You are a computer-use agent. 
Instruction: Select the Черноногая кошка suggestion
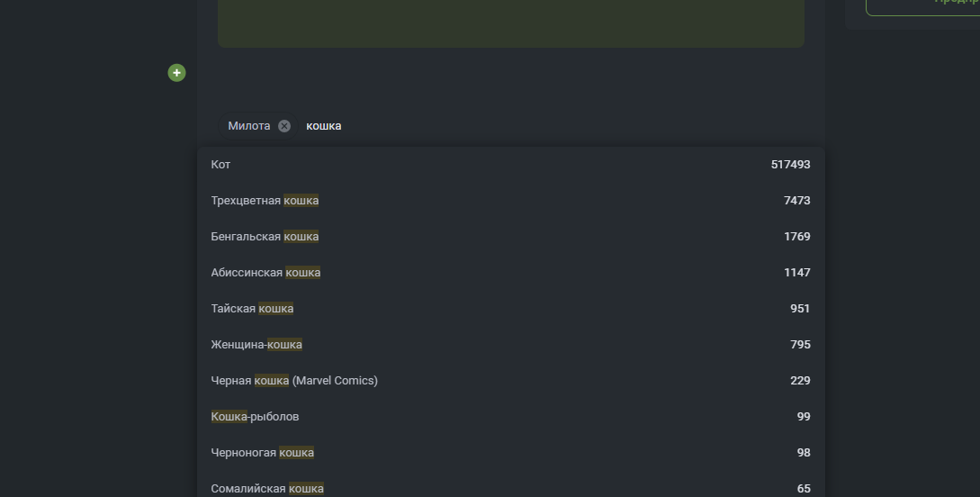click(x=262, y=453)
